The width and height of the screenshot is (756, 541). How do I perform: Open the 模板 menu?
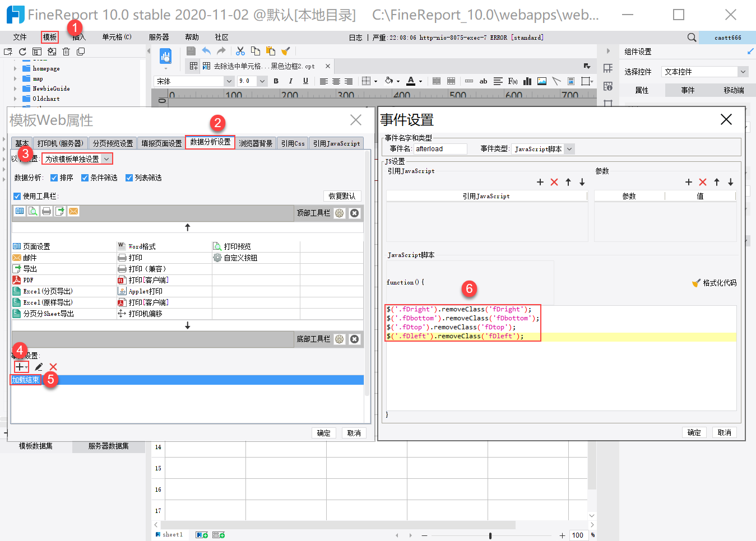(x=50, y=38)
